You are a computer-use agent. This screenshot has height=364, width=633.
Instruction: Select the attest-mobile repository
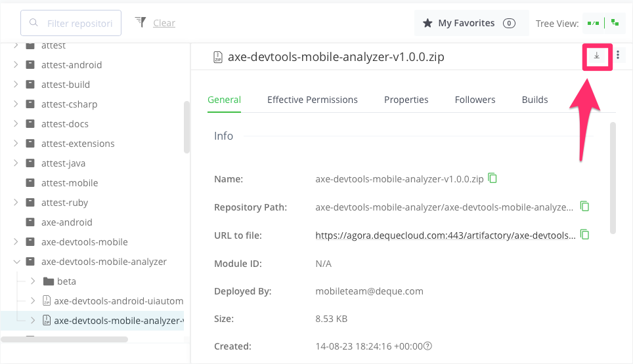[69, 183]
